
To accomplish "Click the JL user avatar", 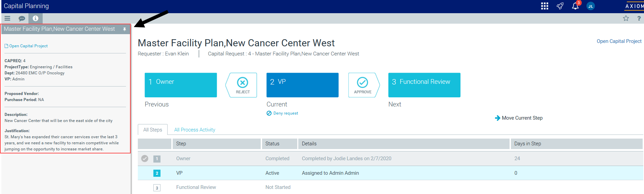I will point(591,6).
